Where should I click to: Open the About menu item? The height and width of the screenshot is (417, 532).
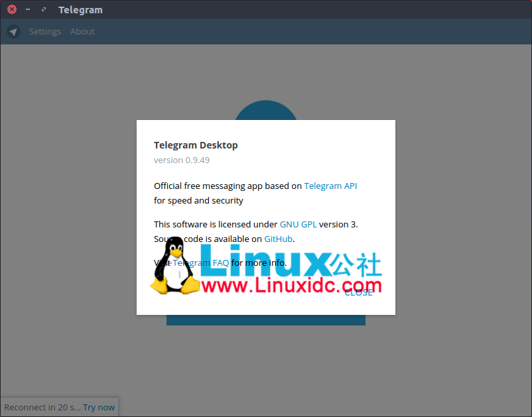pos(82,32)
